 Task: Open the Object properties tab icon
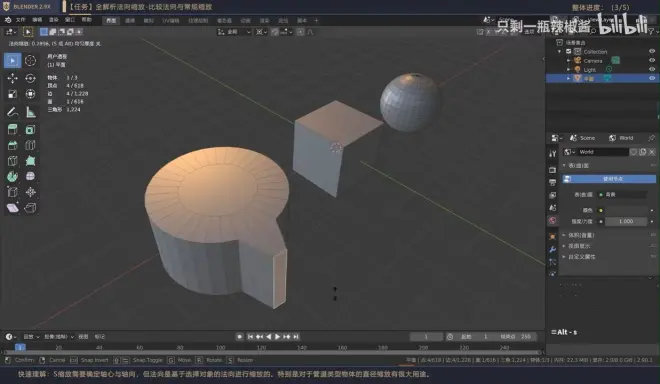click(x=553, y=236)
